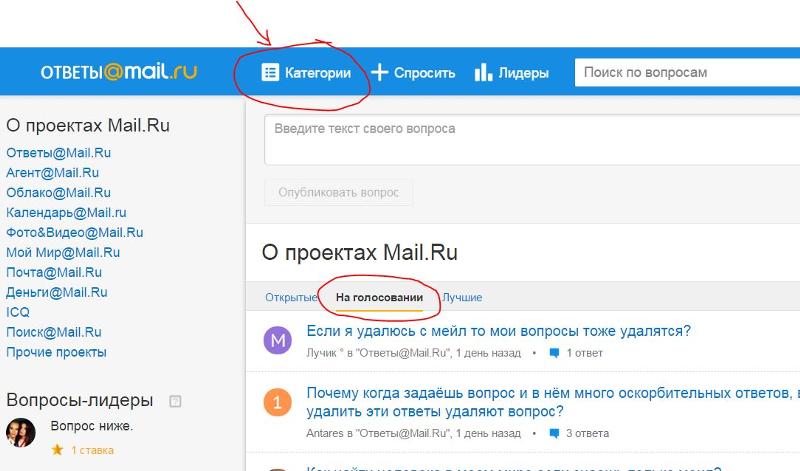Click the Ответы@mail.ru logo

click(118, 72)
